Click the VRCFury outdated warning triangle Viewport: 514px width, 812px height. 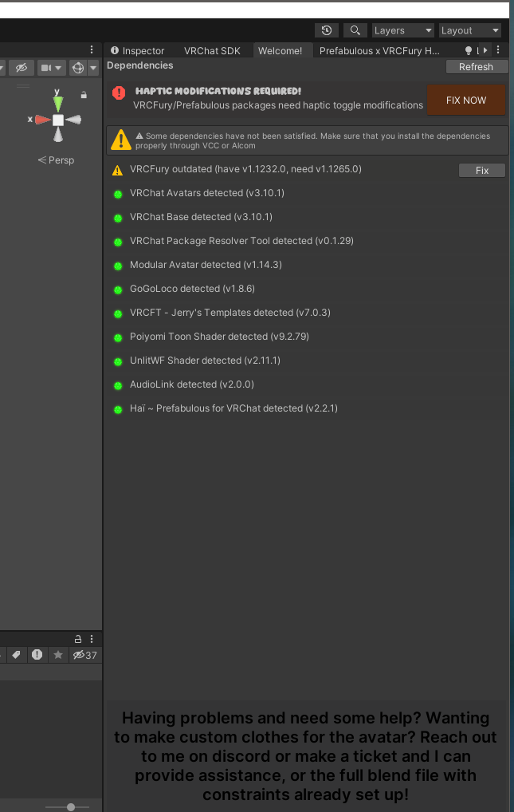coord(117,170)
